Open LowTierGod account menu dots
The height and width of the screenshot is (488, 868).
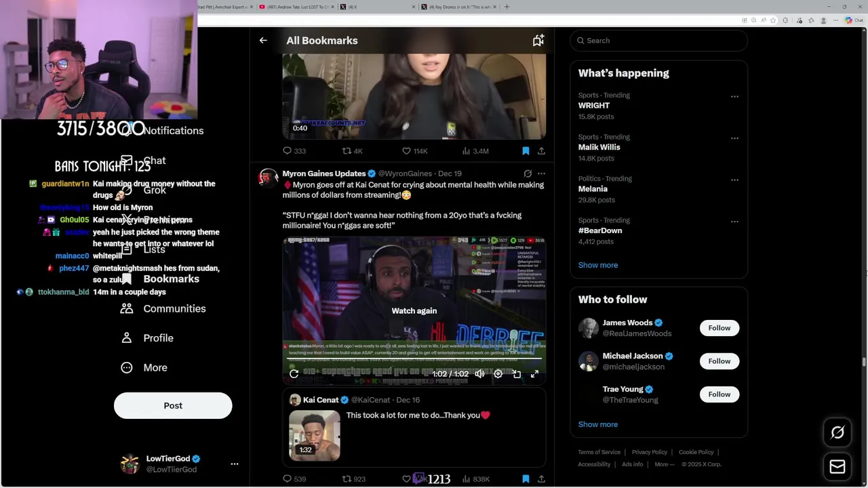pos(235,464)
